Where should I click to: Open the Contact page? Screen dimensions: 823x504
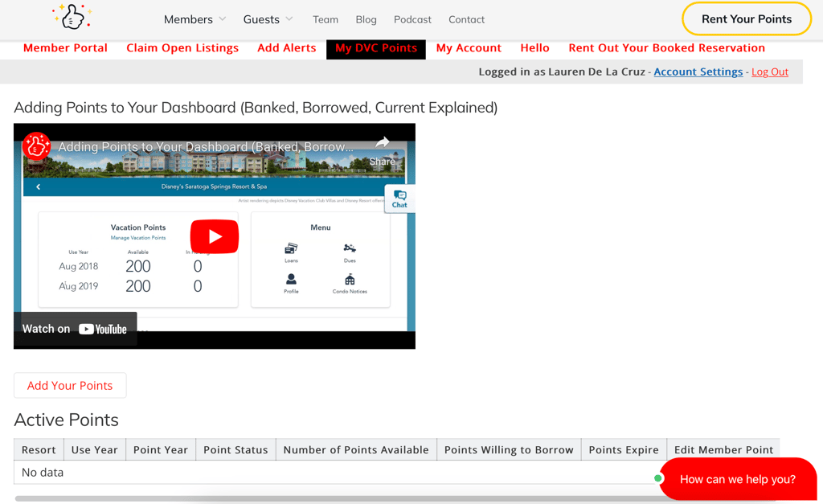click(x=467, y=19)
